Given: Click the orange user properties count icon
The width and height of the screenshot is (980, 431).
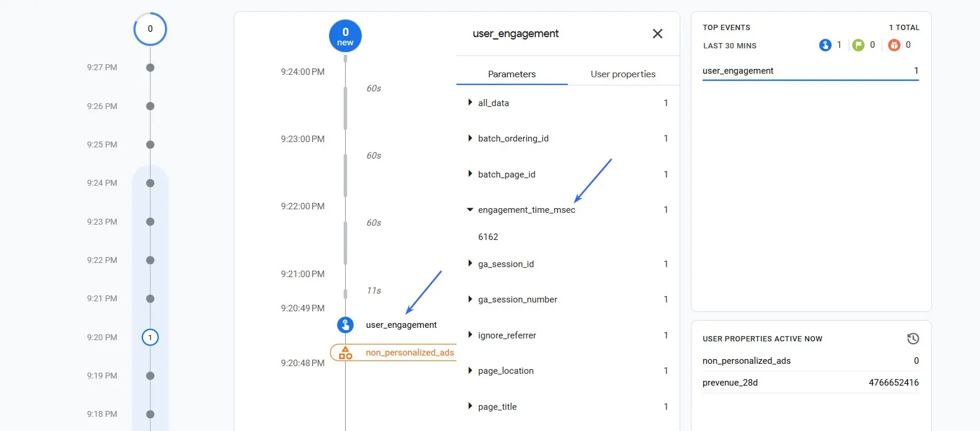Looking at the screenshot, I should point(894,45).
